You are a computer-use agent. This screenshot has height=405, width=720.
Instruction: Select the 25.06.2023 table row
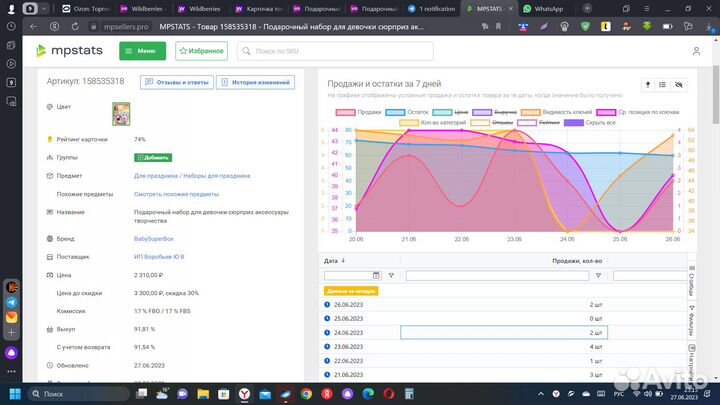503,318
